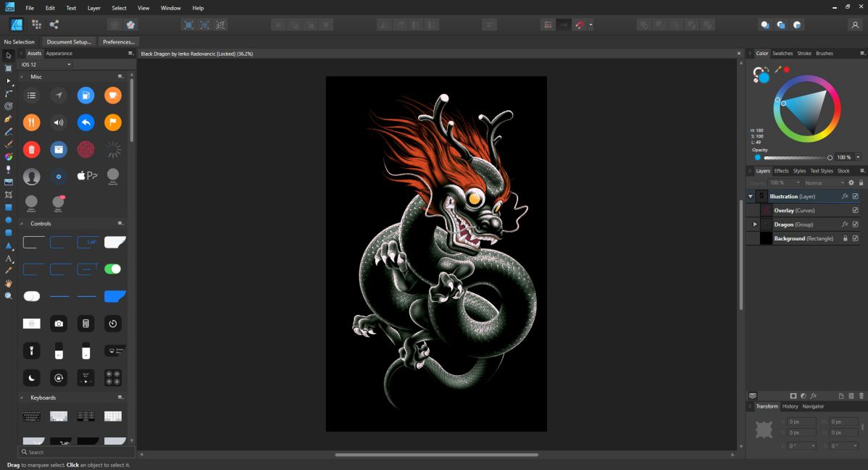Click the canvas horizontal scrollbar
Viewport: 868px width, 470px height.
(437, 455)
